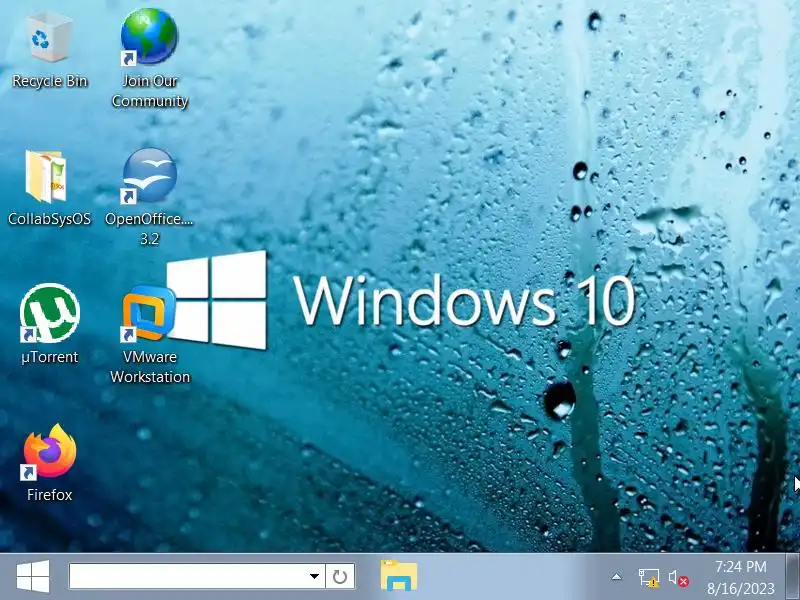Open File Explorer from the taskbar
The width and height of the screenshot is (800, 600).
399,576
